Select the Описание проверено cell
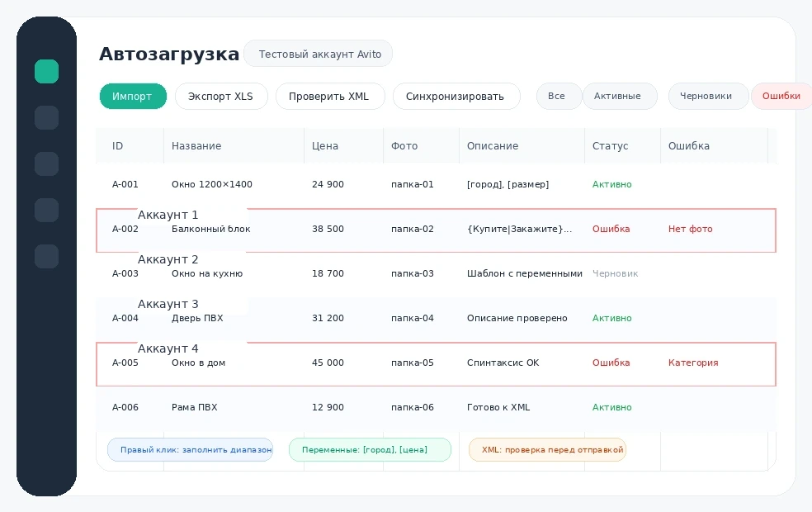Screen dimensions: 812x512 (517, 318)
